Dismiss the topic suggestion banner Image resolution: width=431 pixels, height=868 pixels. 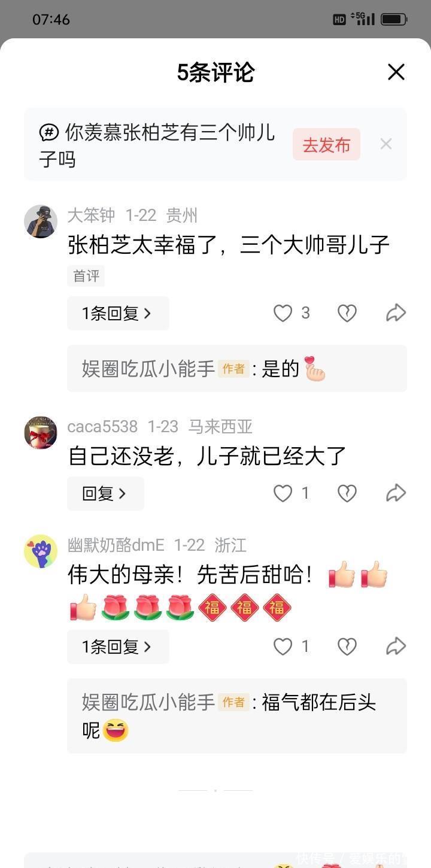[x=386, y=144]
